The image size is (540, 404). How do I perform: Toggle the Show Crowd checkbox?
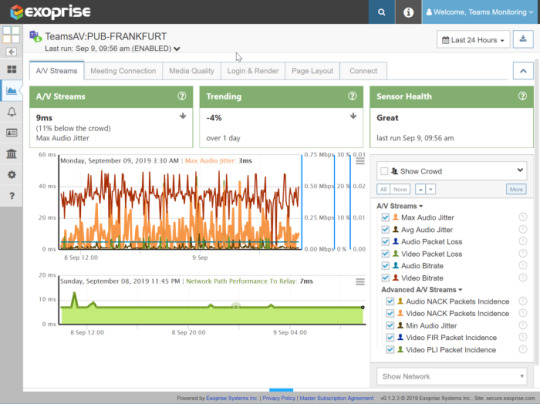click(x=384, y=171)
